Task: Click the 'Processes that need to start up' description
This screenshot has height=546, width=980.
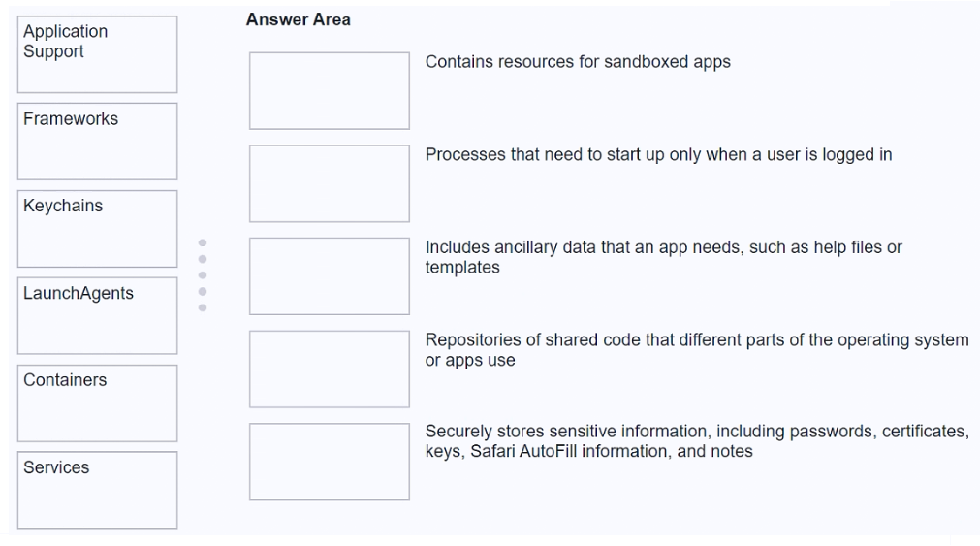Action: pos(658,154)
